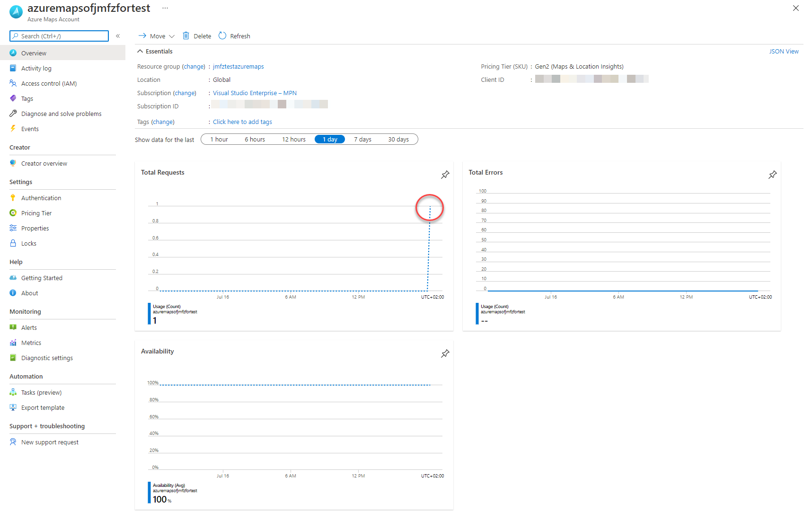
Task: Click the Activity log icon
Action: click(x=13, y=68)
